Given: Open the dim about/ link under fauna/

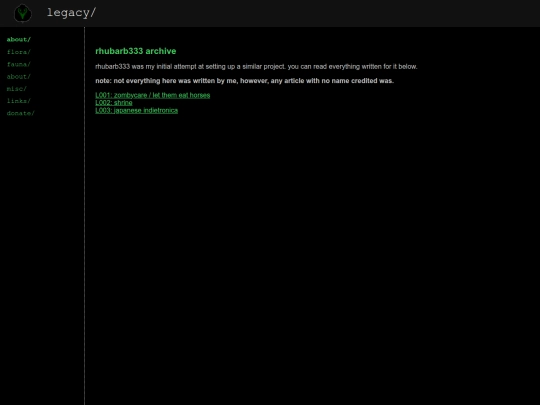Looking at the screenshot, I should tap(19, 76).
